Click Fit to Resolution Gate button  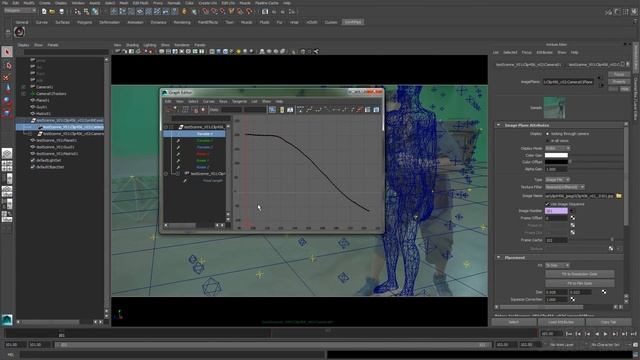click(x=580, y=274)
